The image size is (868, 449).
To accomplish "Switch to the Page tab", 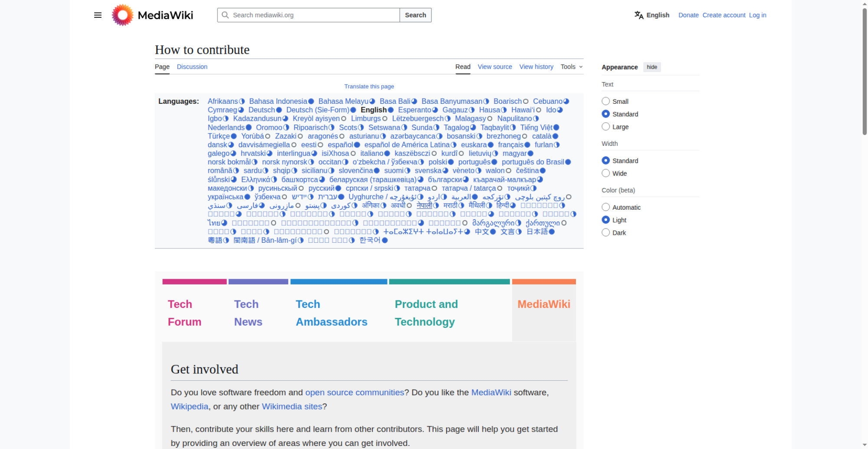I will tap(162, 67).
